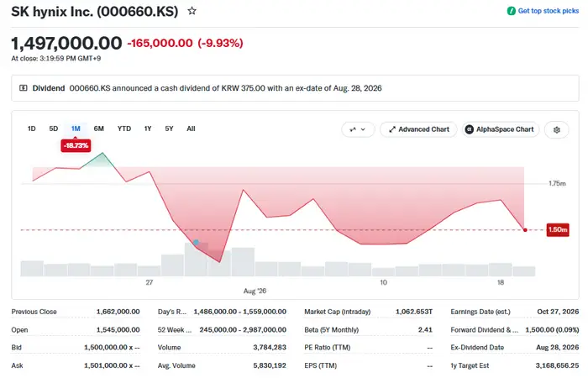The height and width of the screenshot is (378, 588).
Task: Click the 18 date axis label
Action: point(501,282)
